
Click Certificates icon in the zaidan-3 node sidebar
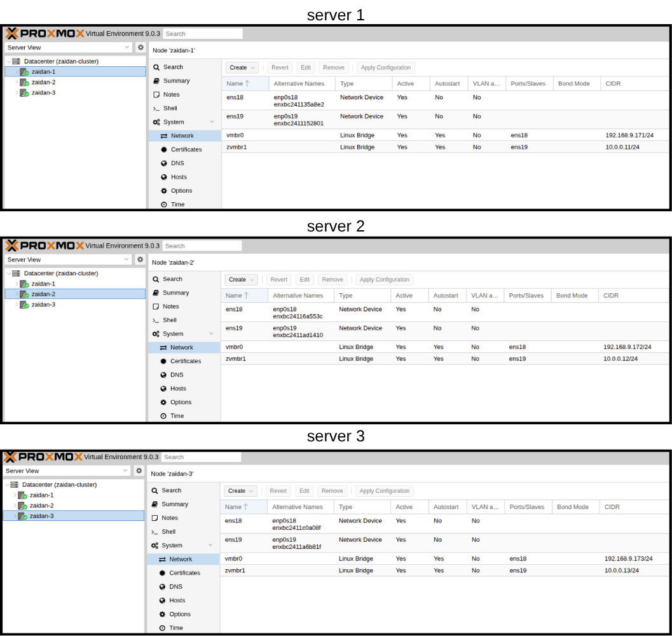(x=163, y=573)
